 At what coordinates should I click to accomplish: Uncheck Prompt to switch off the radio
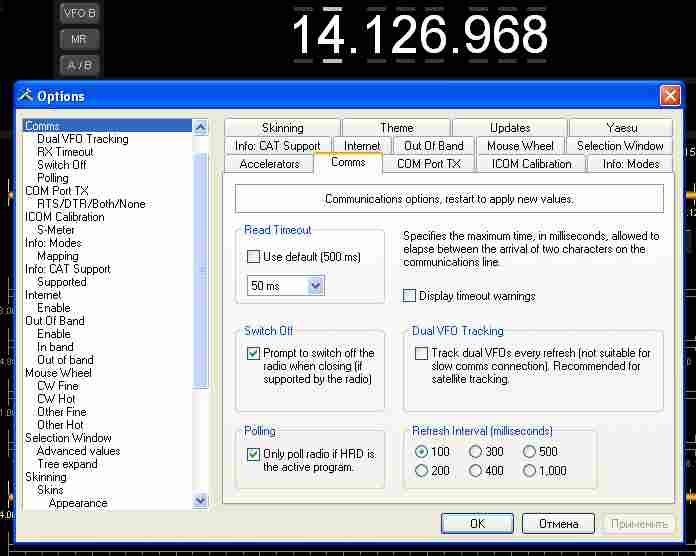tap(253, 353)
